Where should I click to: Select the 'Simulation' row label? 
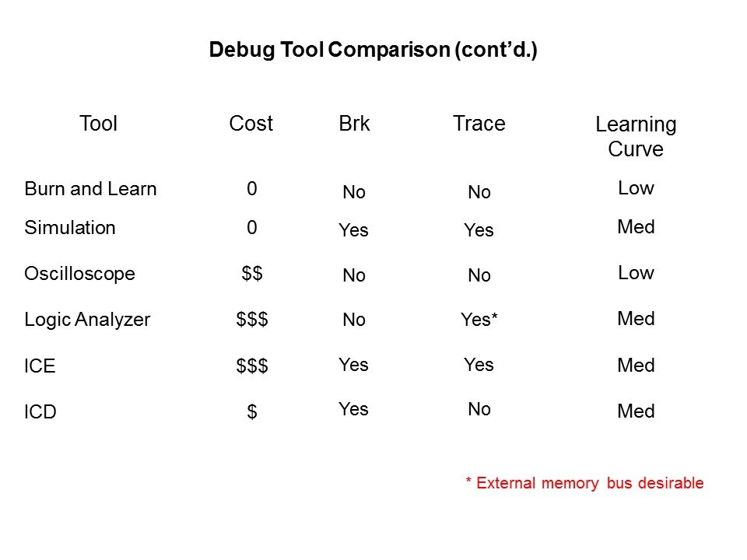(x=70, y=228)
